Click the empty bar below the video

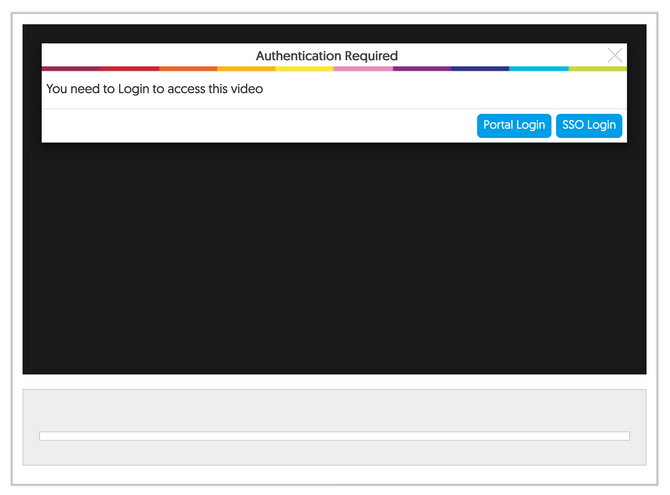[334, 436]
